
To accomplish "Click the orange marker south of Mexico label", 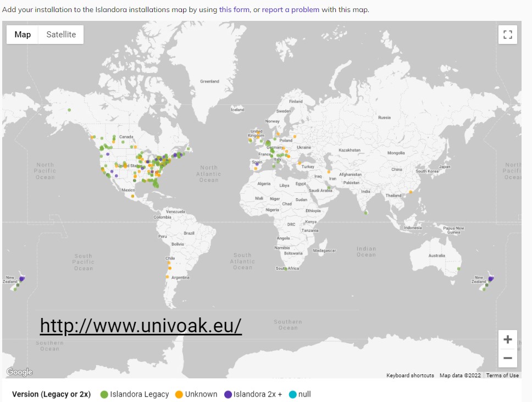I will point(132,196).
